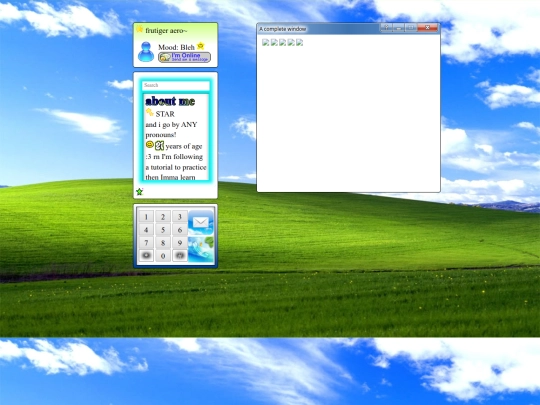Click the I'm Online send message button
The image size is (540, 405).
point(184,57)
